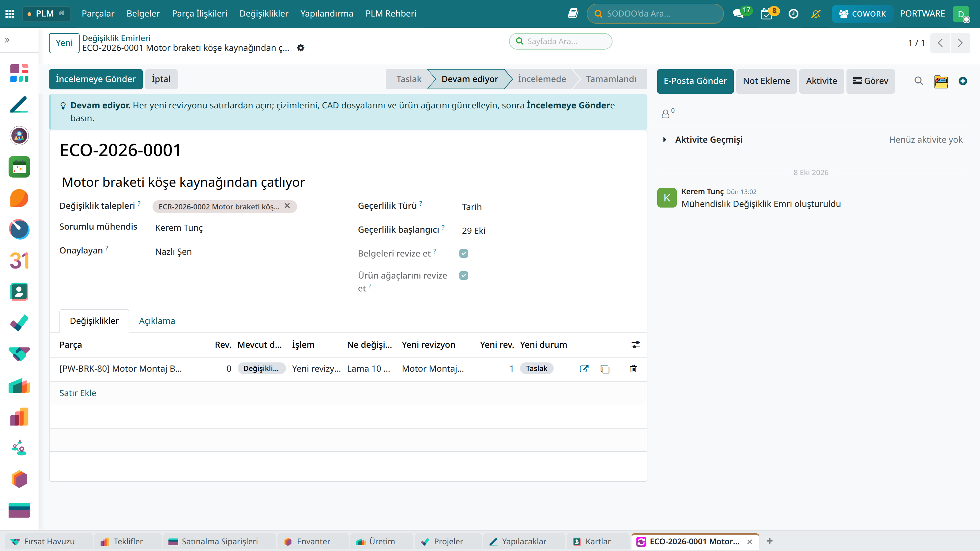Open the record settings gear icon

click(x=300, y=48)
